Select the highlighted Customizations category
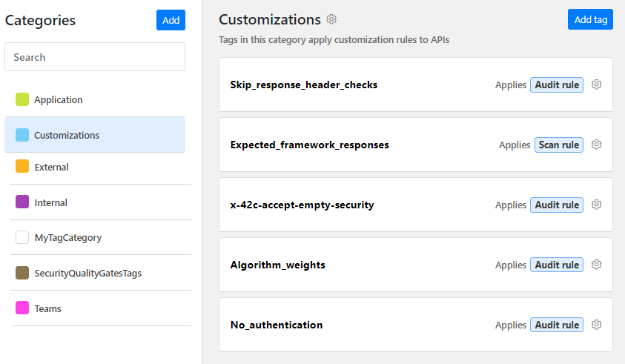 (x=95, y=135)
